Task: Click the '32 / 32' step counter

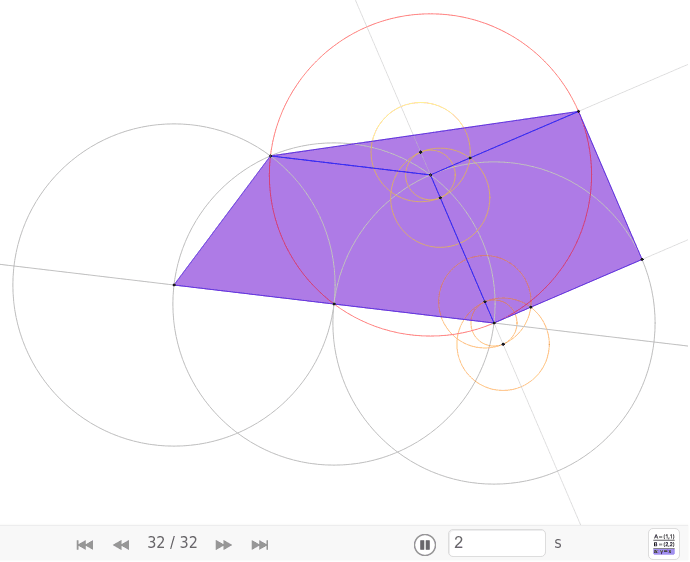Action: pos(172,543)
